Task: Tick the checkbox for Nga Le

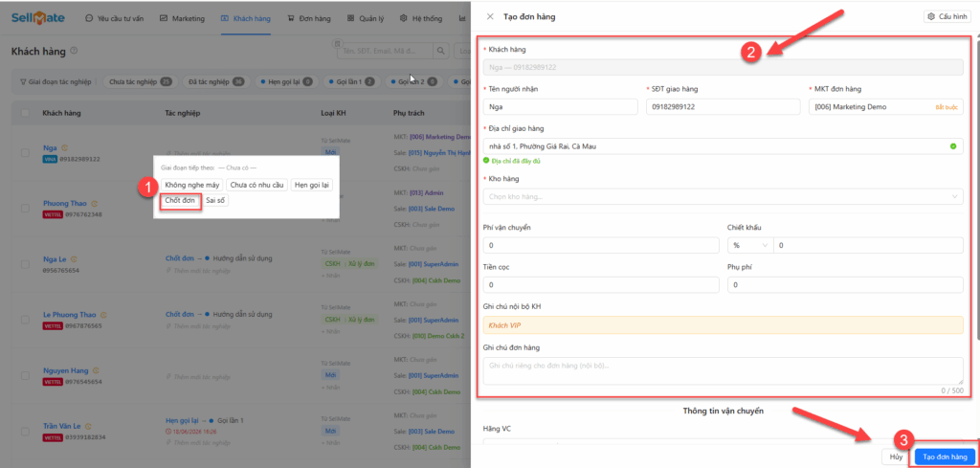Action: (x=26, y=264)
